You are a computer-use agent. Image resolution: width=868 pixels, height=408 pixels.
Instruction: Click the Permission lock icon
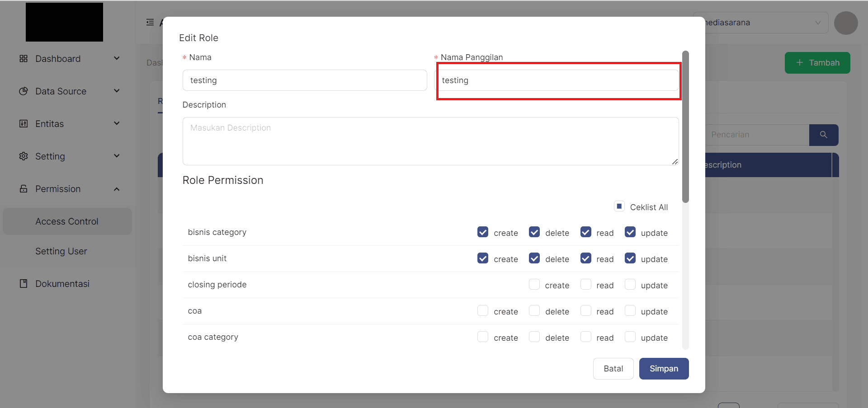click(x=24, y=189)
